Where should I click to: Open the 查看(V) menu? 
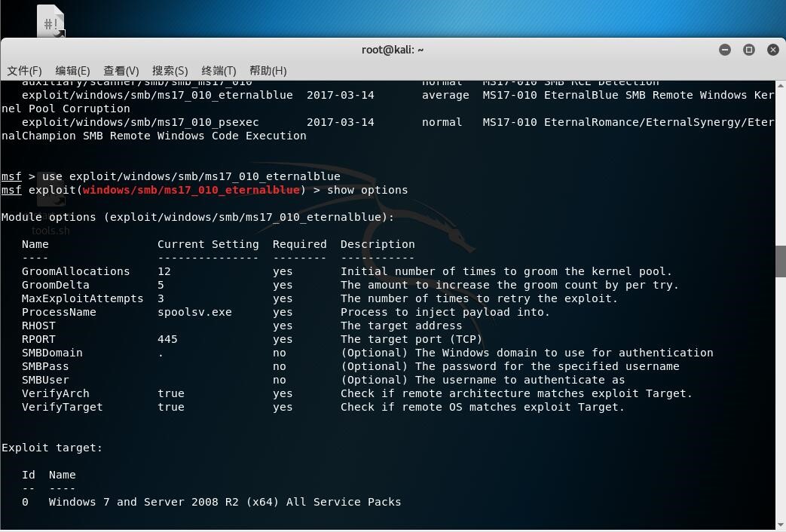[121, 71]
